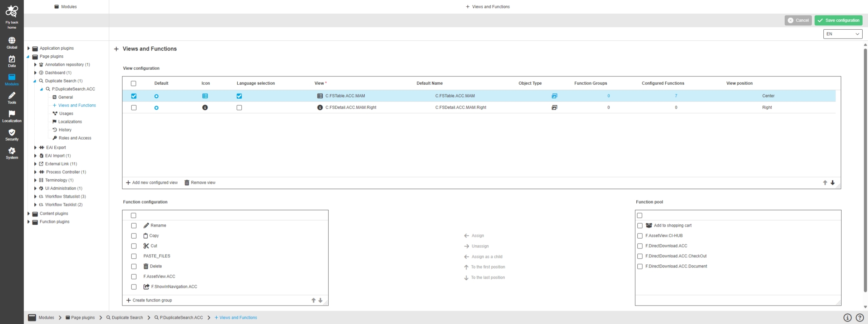Set C.FSDetail.ACC.MAM.Right as default view
868x324 pixels.
[156, 108]
